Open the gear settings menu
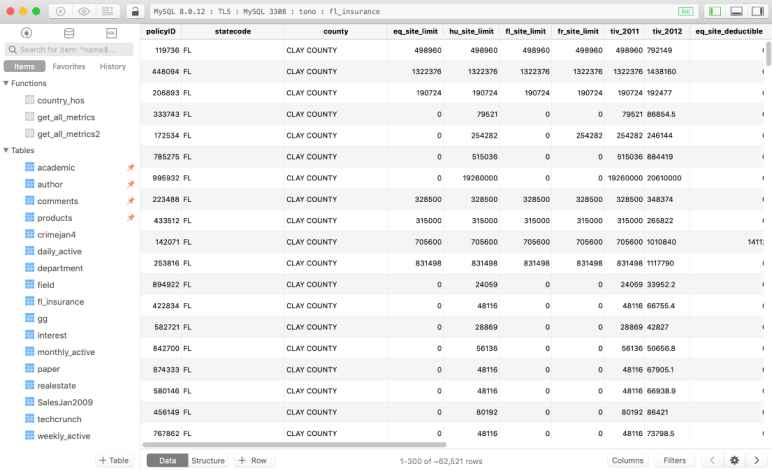The height and width of the screenshot is (471, 772). pyautogui.click(x=734, y=460)
